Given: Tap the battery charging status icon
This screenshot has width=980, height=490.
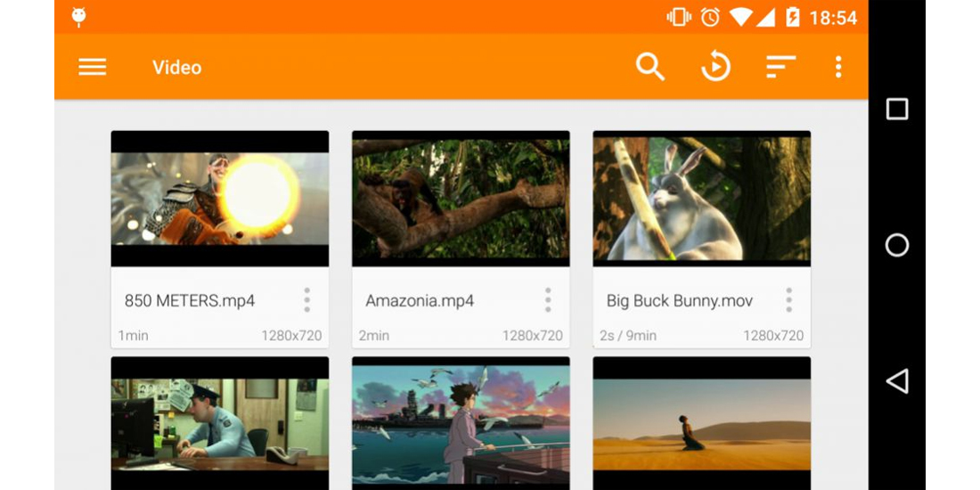Looking at the screenshot, I should [x=793, y=17].
